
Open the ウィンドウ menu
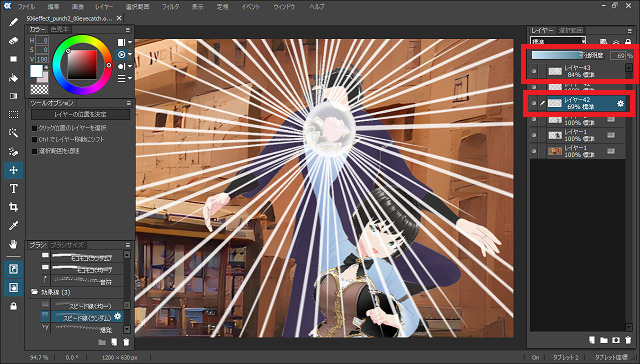pos(284,7)
